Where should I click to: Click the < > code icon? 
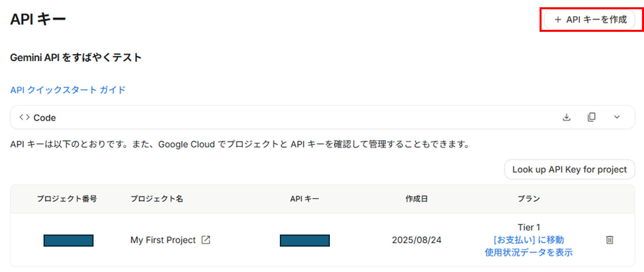24,117
